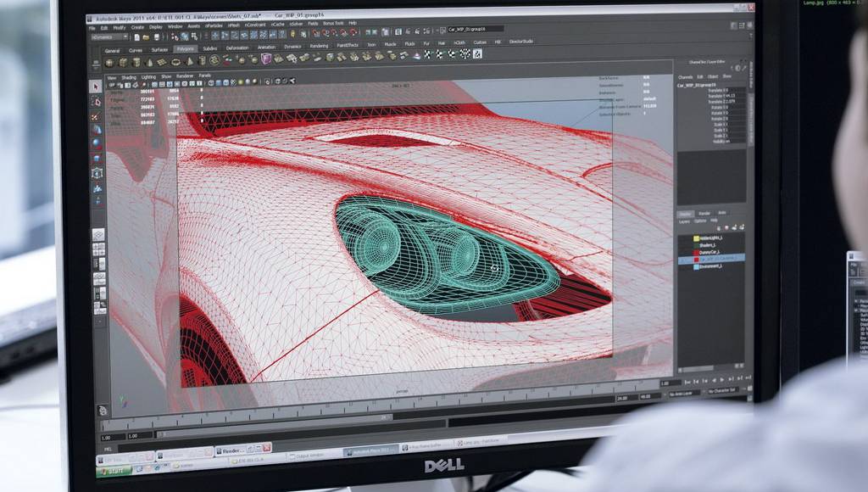The width and height of the screenshot is (868, 492).
Task: Open the No Character Set dropdown
Action: (725, 390)
